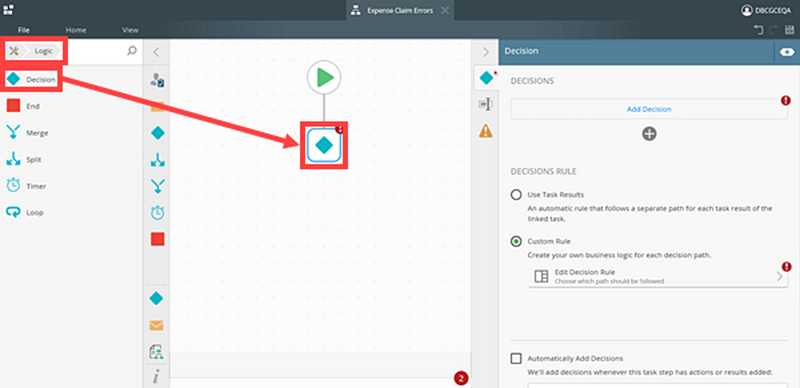Collapse the toolbox with the left chevron
This screenshot has height=388, width=800.
pos(156,52)
